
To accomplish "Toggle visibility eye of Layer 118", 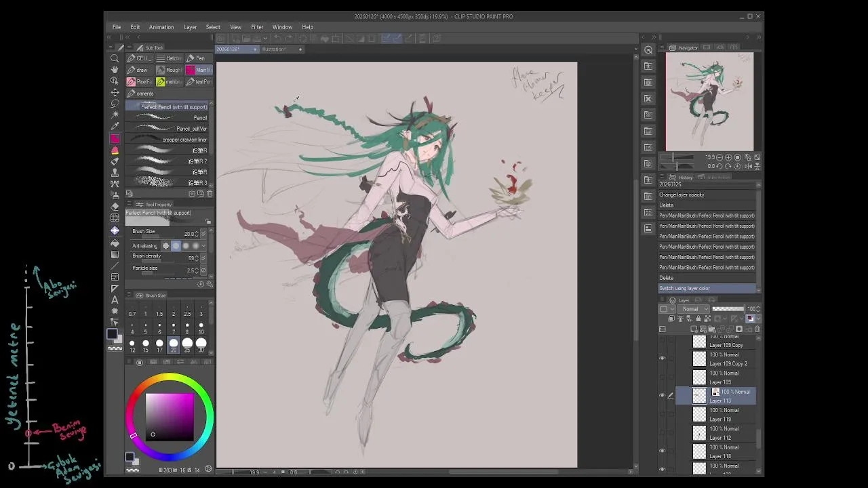I will tap(663, 451).
